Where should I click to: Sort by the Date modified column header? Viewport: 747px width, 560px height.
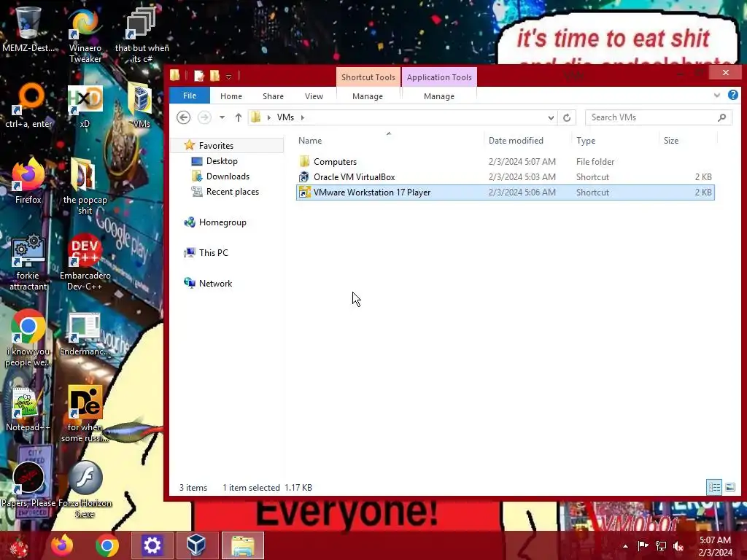coord(527,141)
